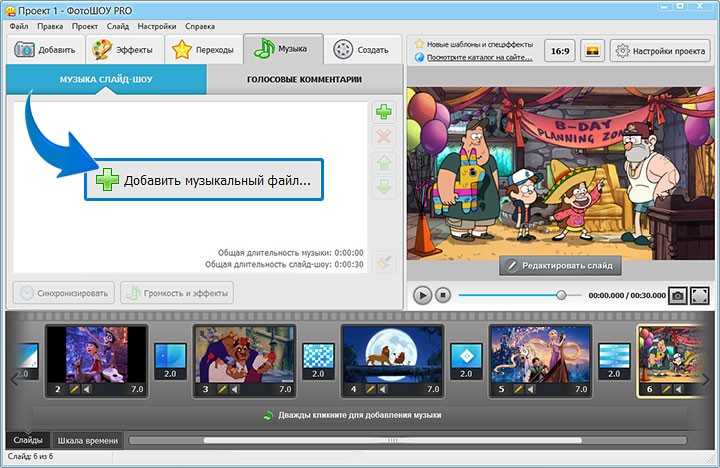This screenshot has width=720, height=468.
Task: Click slide 3 duration 7.0
Action: point(285,389)
